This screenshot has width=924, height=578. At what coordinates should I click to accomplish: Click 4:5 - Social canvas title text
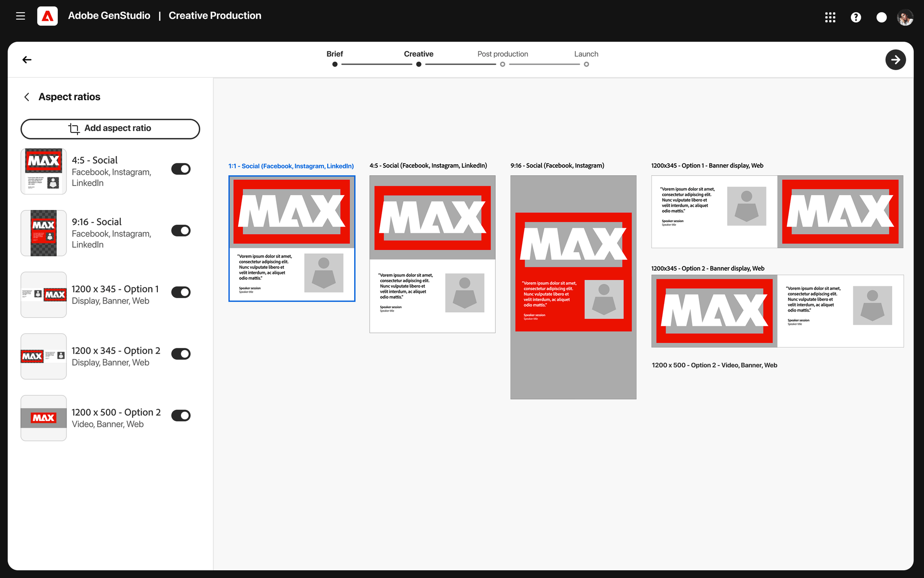pyautogui.click(x=428, y=166)
